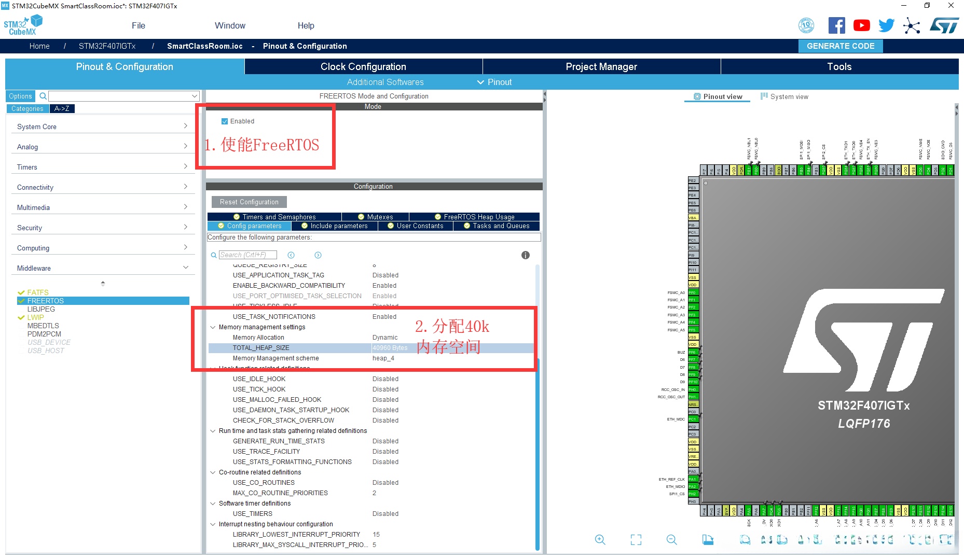The width and height of the screenshot is (964, 560).
Task: Select the LWIP middleware item
Action: (35, 317)
